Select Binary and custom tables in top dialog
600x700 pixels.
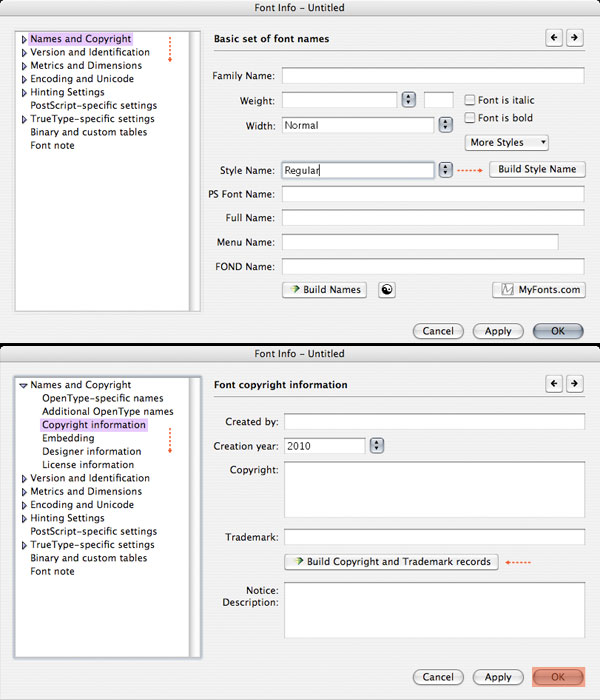point(88,132)
